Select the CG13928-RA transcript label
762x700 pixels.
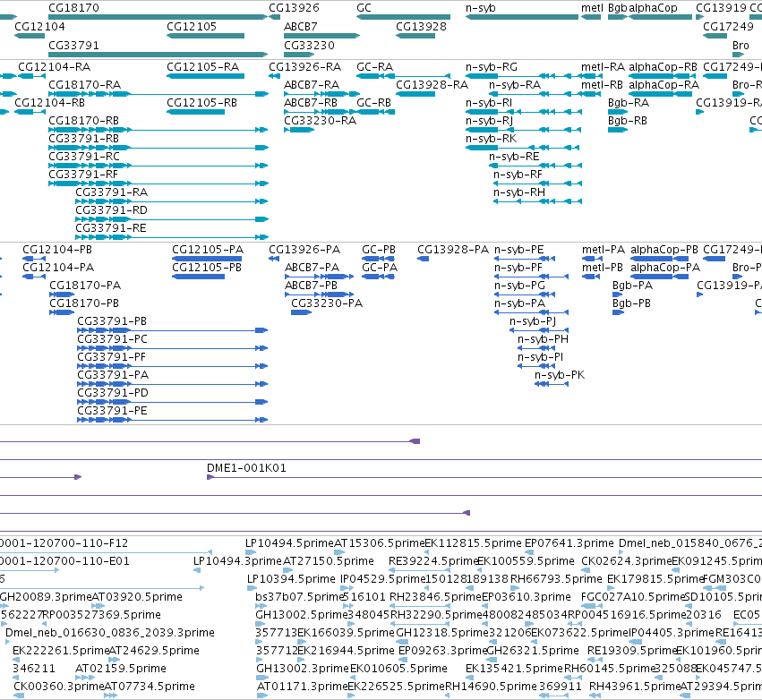coord(432,85)
